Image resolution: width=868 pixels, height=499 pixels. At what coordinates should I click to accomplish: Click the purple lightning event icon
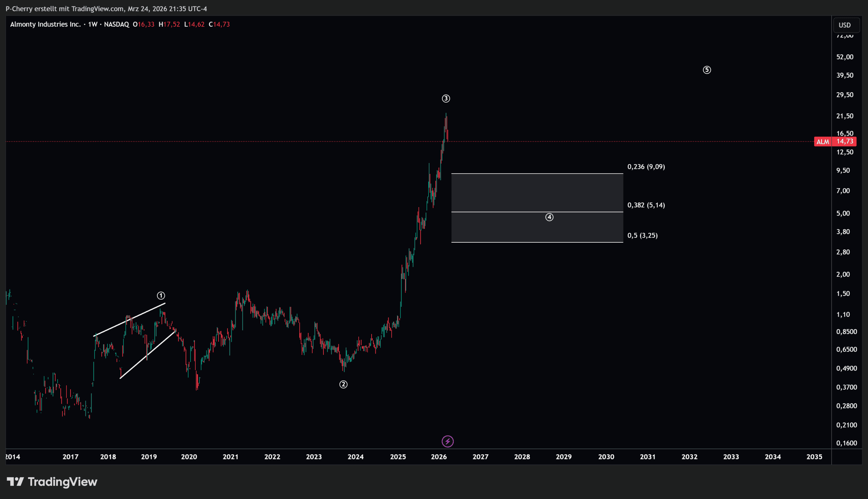(448, 441)
